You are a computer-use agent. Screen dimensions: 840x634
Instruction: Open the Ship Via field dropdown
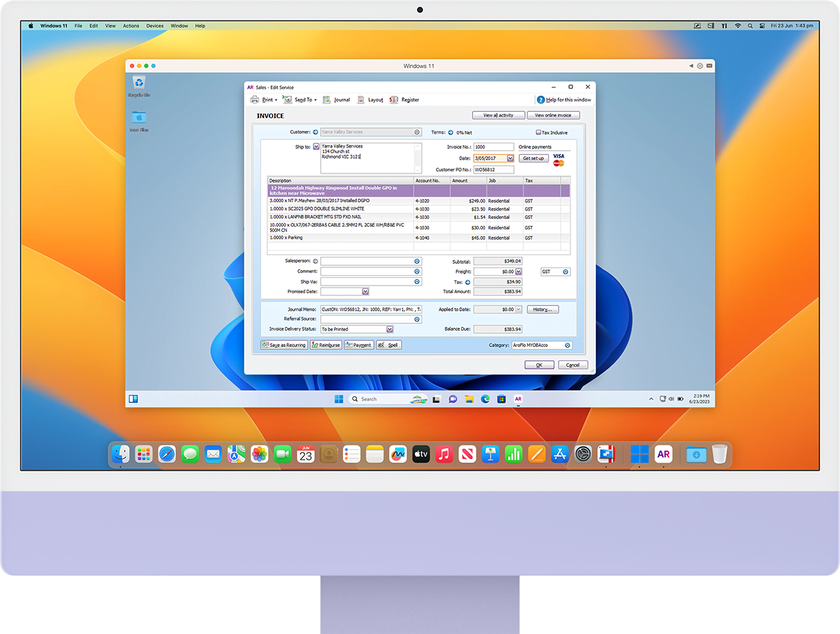pos(417,281)
